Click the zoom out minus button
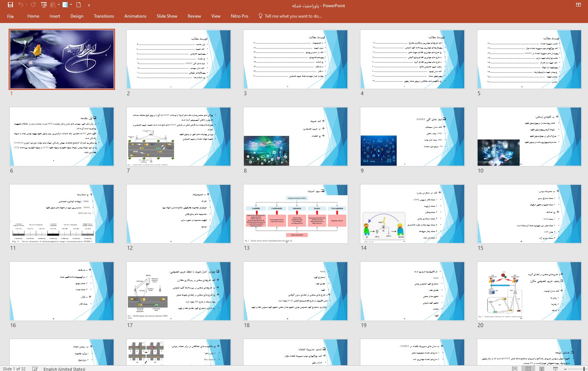 565,368
